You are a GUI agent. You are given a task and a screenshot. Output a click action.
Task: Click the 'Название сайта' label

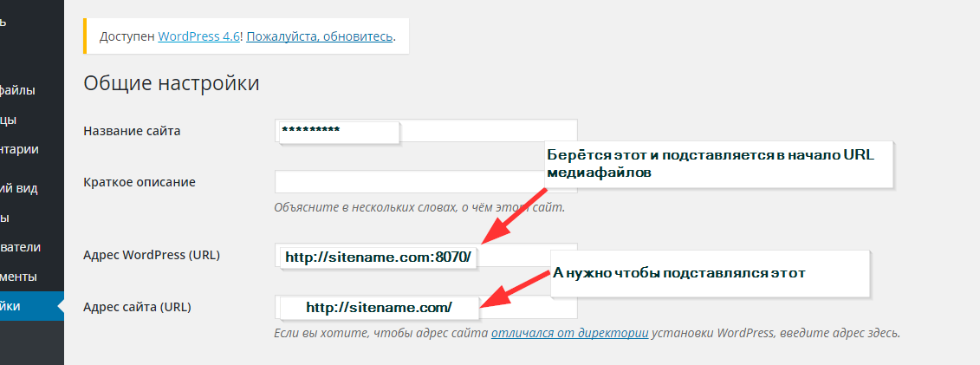point(132,131)
